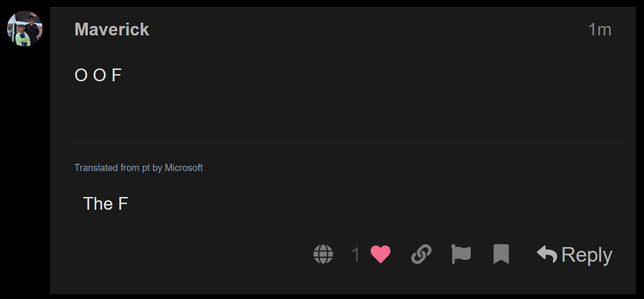The image size is (644, 299).
Task: Select the translated text 'The F'
Action: coord(105,204)
